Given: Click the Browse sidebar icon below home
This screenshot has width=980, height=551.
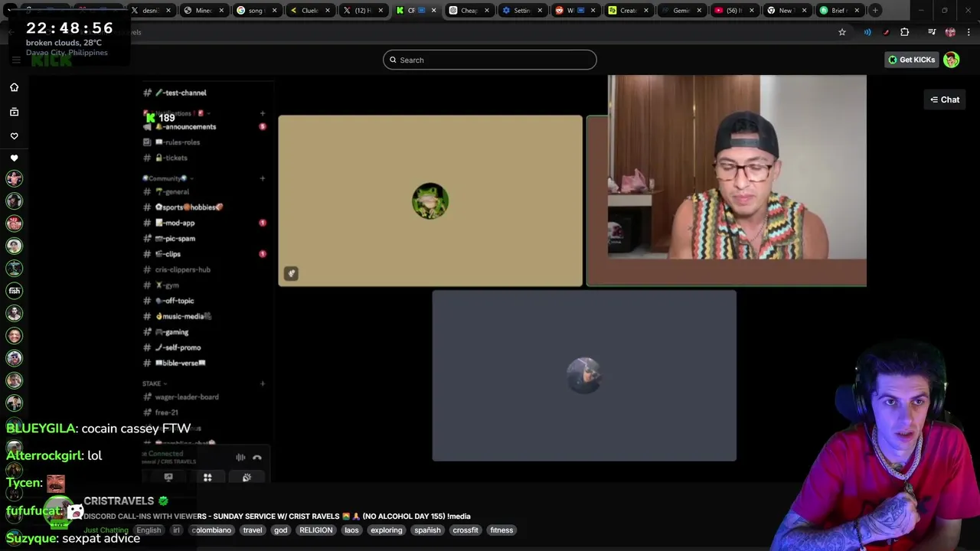Looking at the screenshot, I should pos(14,112).
